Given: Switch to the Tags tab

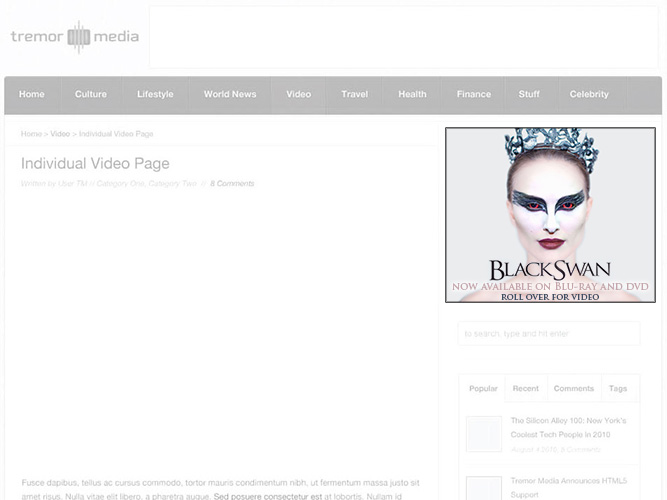Looking at the screenshot, I should (x=618, y=389).
